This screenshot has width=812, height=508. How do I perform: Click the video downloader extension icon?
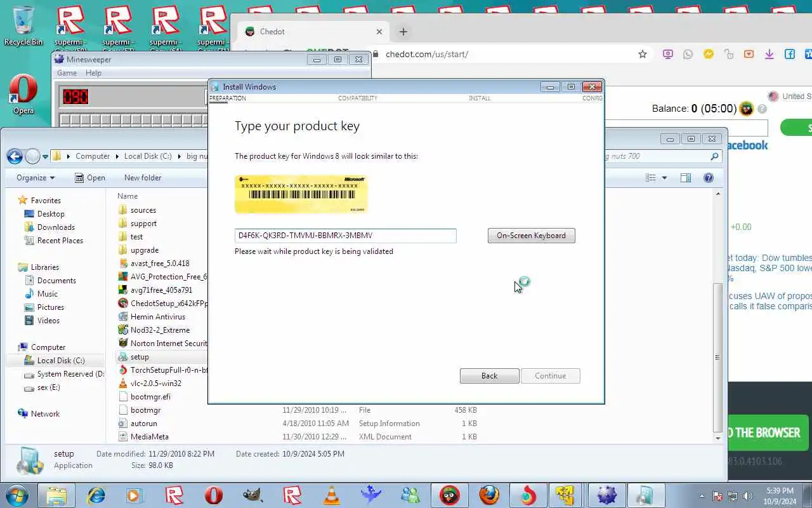[749, 54]
